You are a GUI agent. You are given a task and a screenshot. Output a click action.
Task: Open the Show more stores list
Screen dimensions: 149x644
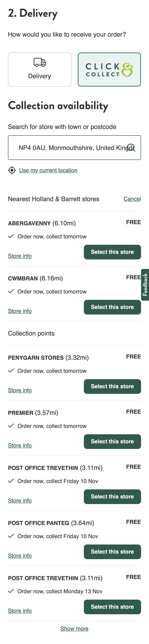point(74,628)
